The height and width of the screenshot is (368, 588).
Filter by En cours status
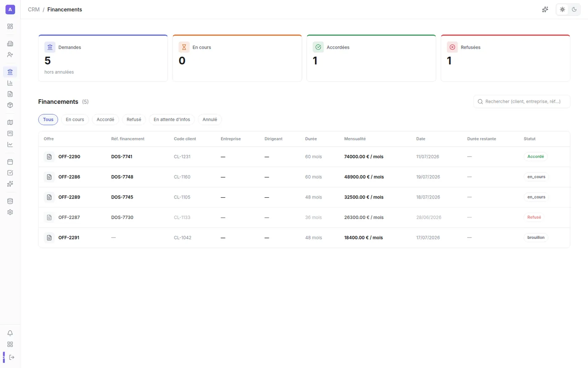(x=75, y=119)
